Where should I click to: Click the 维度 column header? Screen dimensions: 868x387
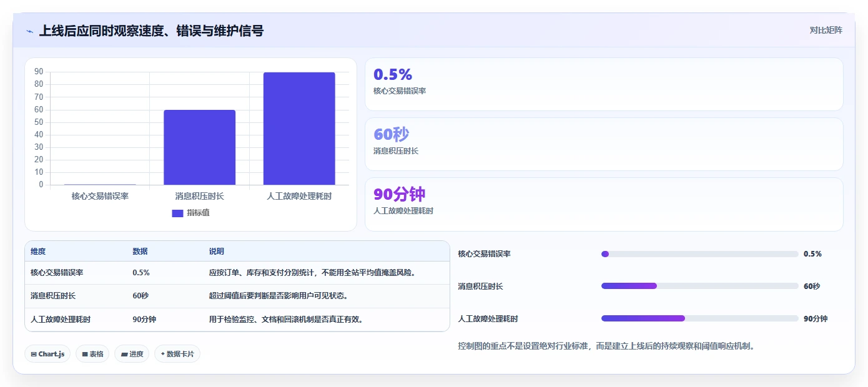point(38,252)
